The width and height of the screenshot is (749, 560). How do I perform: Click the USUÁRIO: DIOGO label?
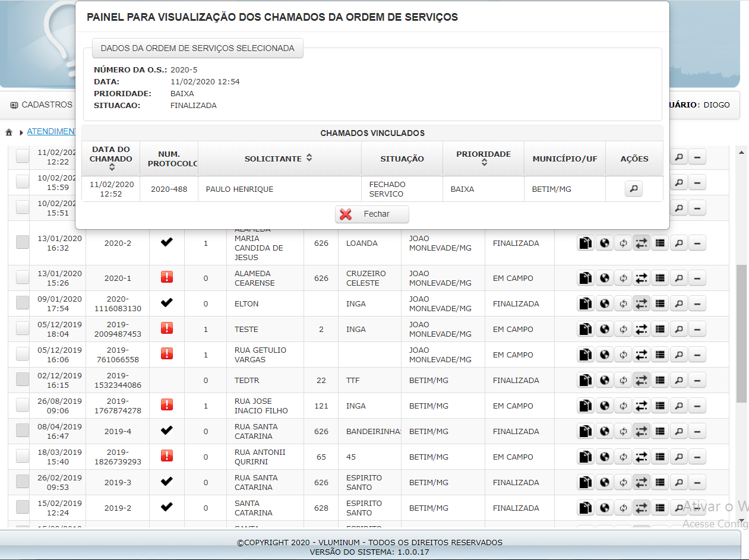click(699, 105)
